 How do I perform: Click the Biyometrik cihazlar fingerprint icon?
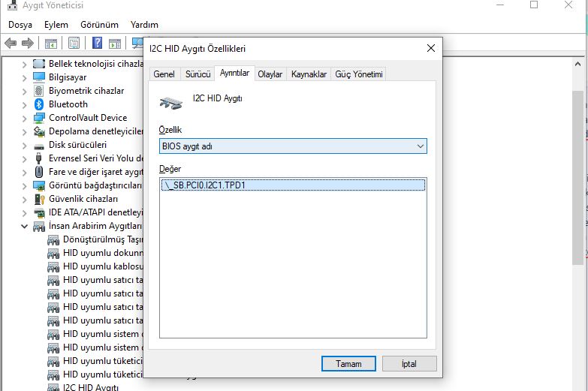point(39,91)
